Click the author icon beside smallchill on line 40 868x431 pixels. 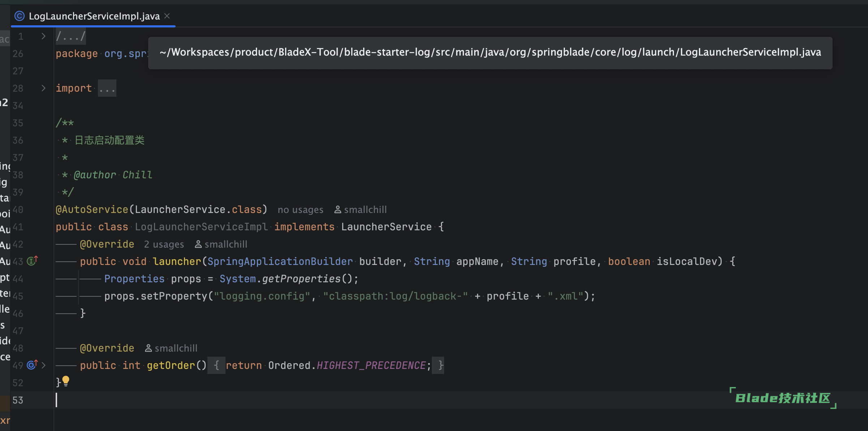click(338, 209)
